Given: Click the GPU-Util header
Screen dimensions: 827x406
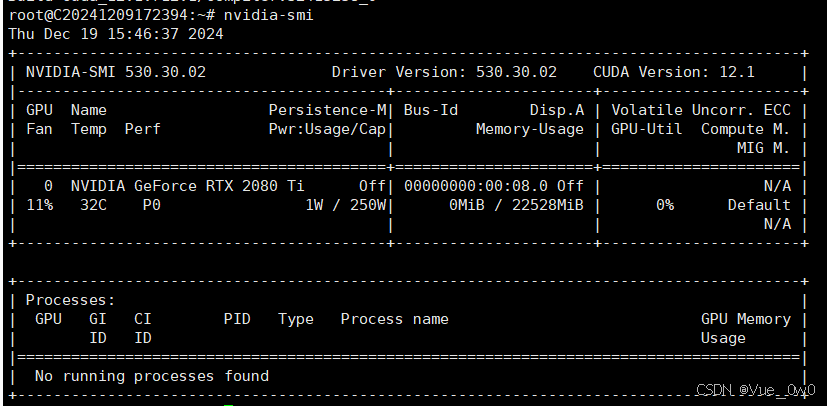Looking at the screenshot, I should point(647,129).
